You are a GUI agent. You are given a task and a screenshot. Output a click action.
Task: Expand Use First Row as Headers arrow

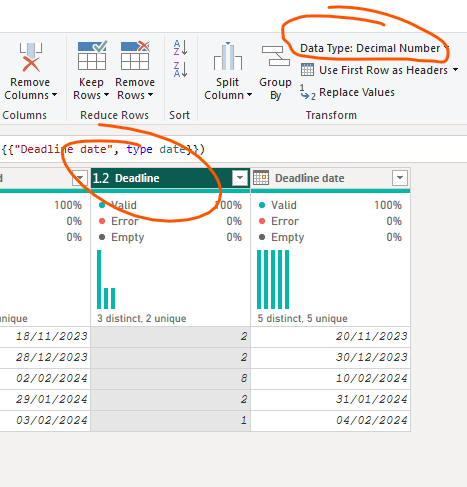point(455,70)
